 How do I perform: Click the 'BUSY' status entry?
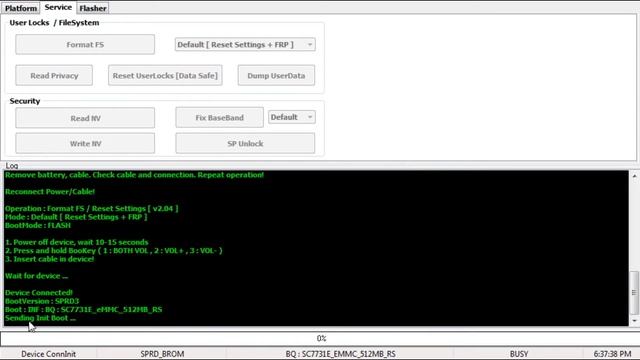coord(519,354)
